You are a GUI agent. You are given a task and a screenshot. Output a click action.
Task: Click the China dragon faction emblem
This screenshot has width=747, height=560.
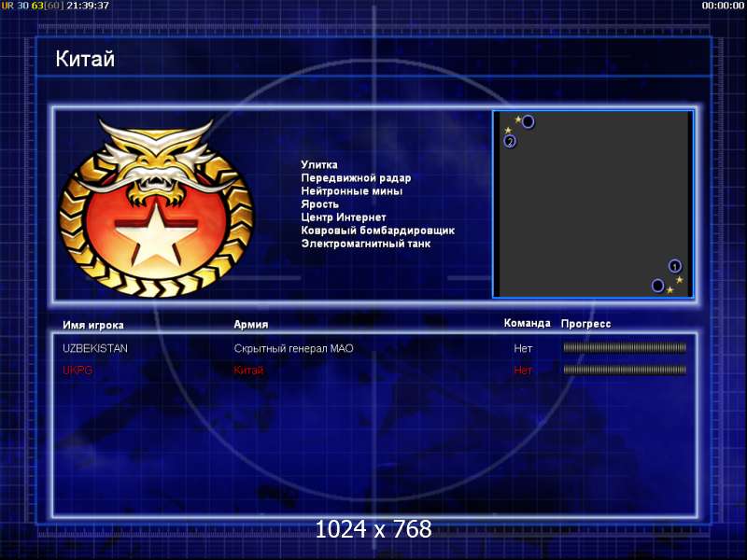[156, 206]
